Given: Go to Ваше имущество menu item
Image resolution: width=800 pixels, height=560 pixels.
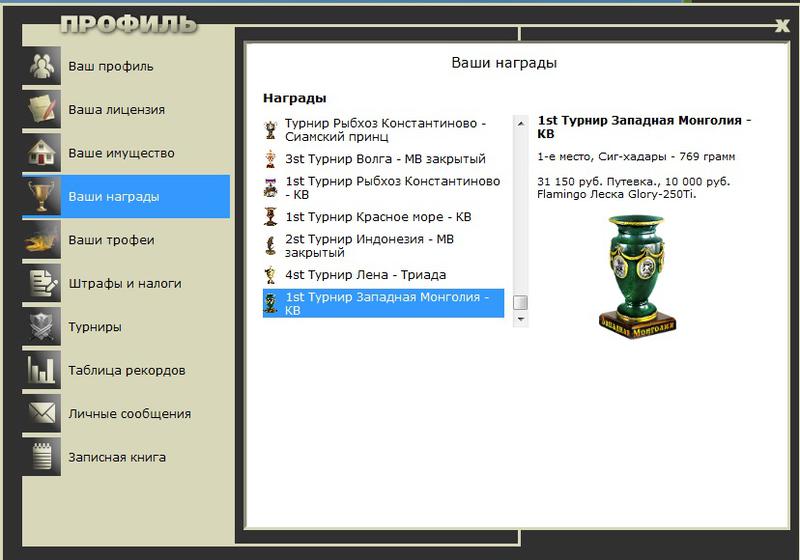Looking at the screenshot, I should click(126, 152).
